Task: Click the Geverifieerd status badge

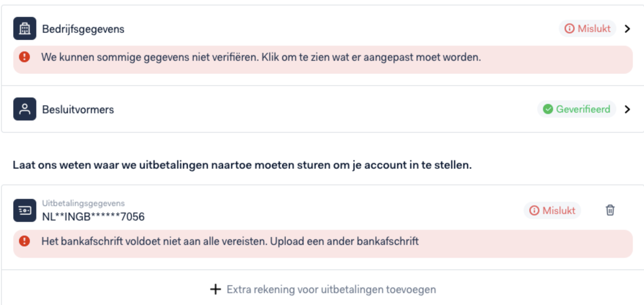Action: 577,109
